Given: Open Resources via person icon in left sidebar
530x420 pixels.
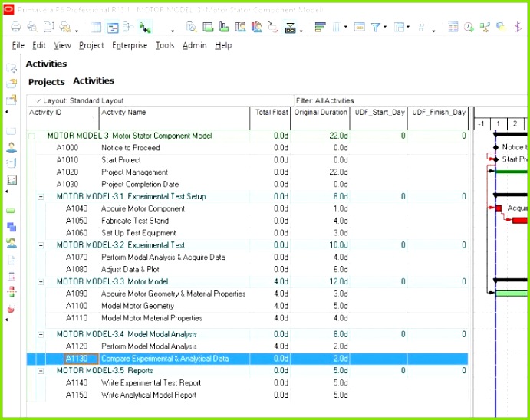Looking at the screenshot, I should (x=12, y=146).
